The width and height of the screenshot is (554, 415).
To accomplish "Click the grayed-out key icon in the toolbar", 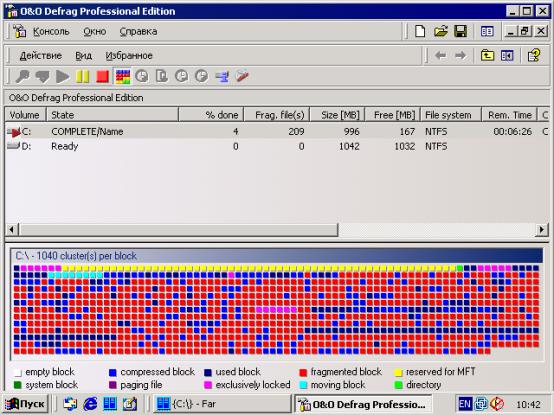I will (x=23, y=76).
